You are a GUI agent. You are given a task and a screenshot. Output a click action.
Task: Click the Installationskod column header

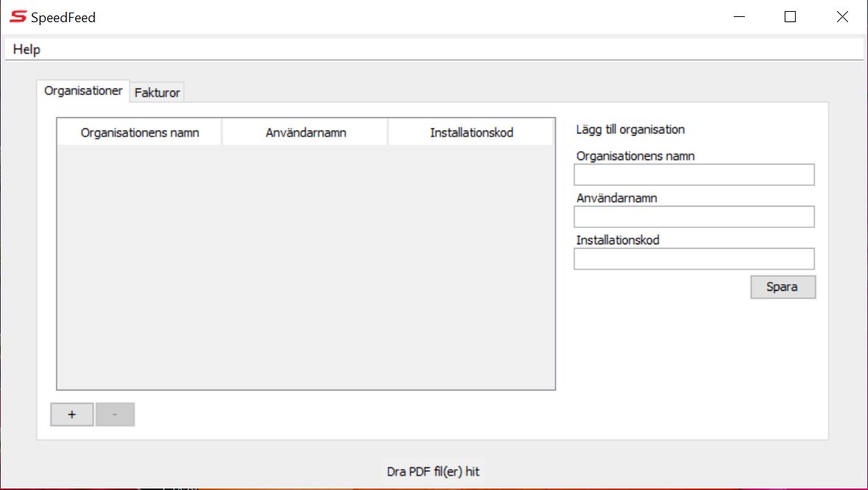(x=471, y=133)
